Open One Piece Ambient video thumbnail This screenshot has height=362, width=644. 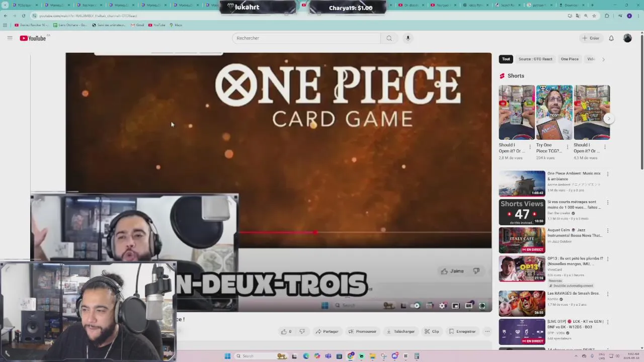click(x=522, y=184)
